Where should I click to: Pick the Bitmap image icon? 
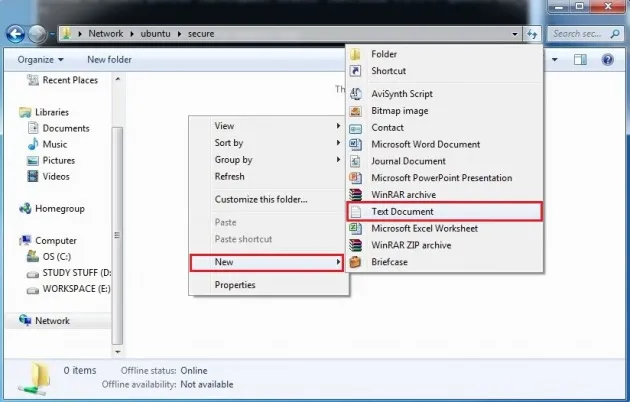(x=356, y=111)
